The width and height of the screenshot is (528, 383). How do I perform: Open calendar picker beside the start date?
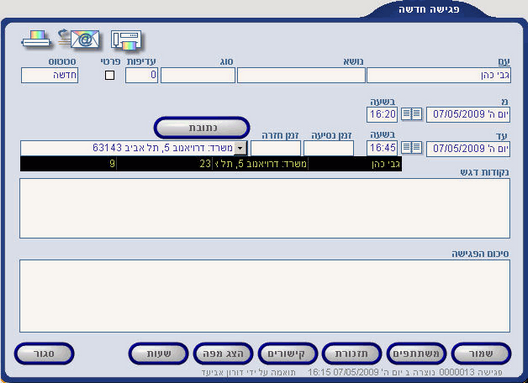tap(411, 114)
